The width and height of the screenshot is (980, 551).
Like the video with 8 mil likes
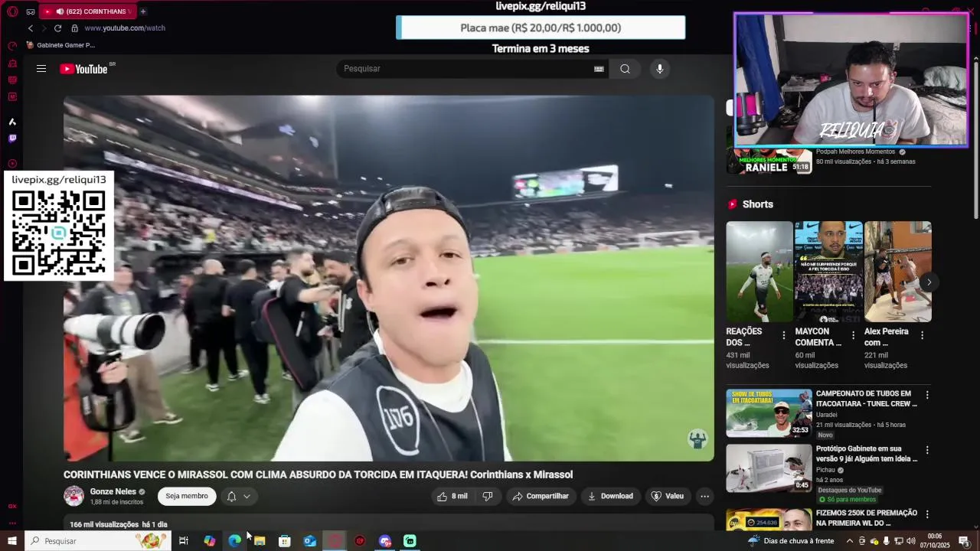(x=452, y=497)
